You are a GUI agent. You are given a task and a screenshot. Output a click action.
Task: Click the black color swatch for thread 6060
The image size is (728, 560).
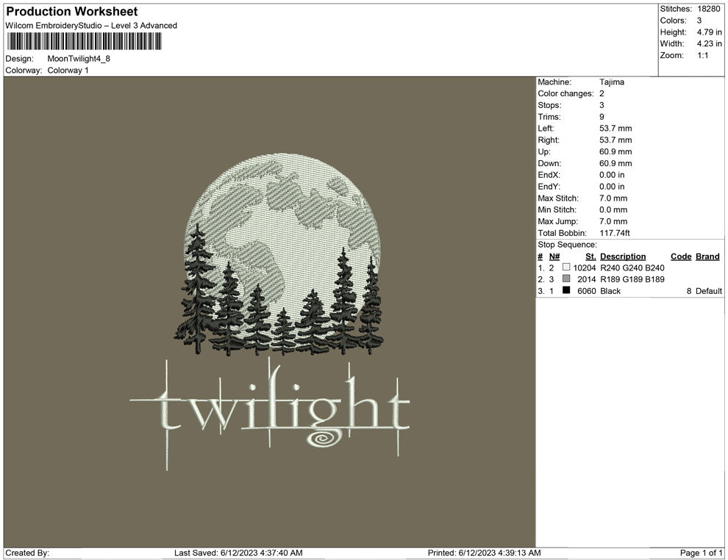(x=566, y=290)
